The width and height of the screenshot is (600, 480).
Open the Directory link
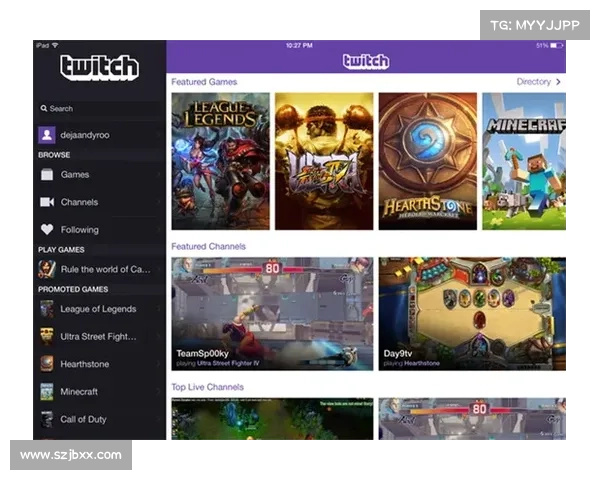coord(533,82)
